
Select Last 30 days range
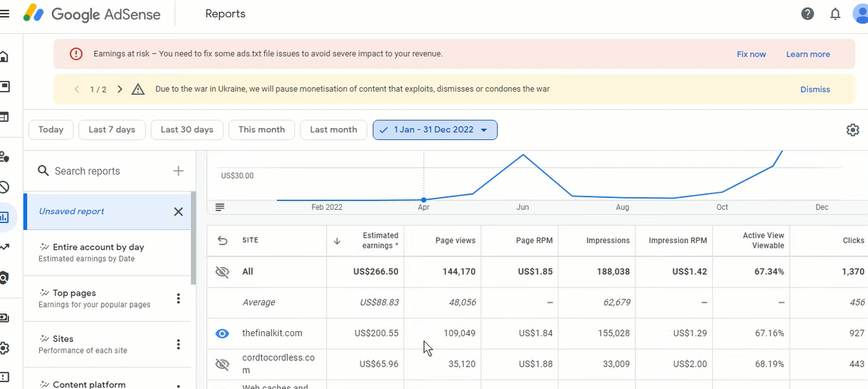[187, 130]
